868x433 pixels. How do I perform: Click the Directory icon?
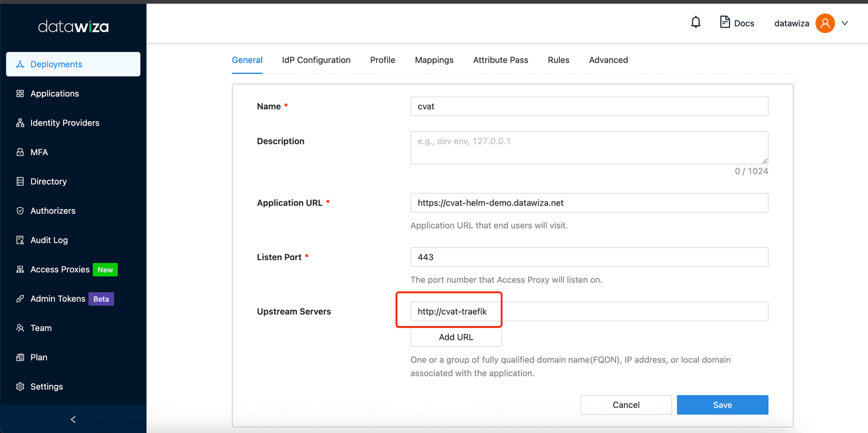pos(20,181)
